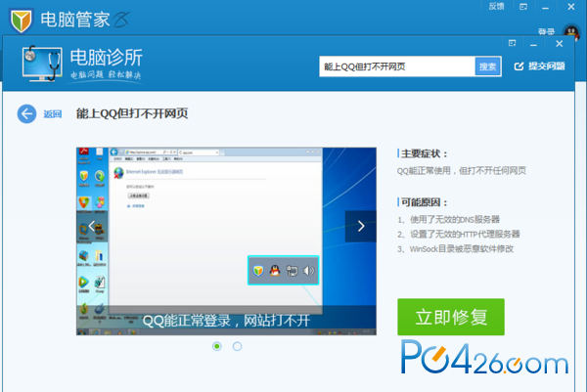Click 反馈 feedback in main window

tap(496, 7)
